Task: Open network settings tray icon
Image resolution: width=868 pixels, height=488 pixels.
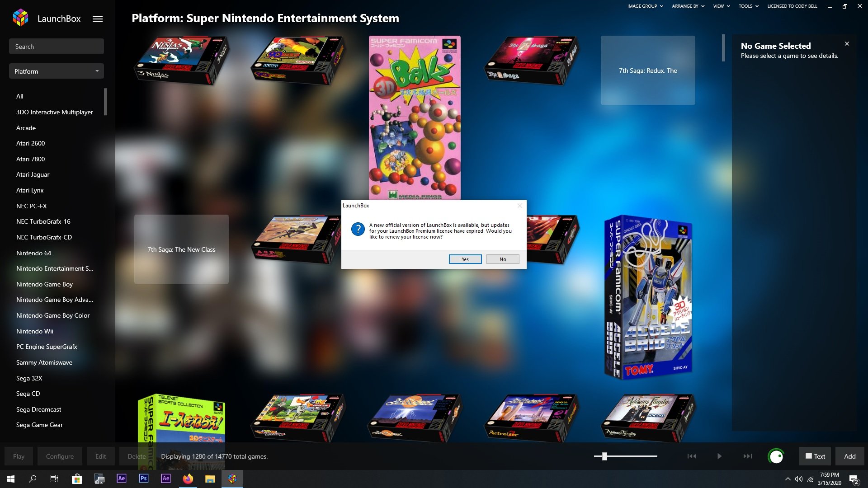Action: click(x=810, y=479)
